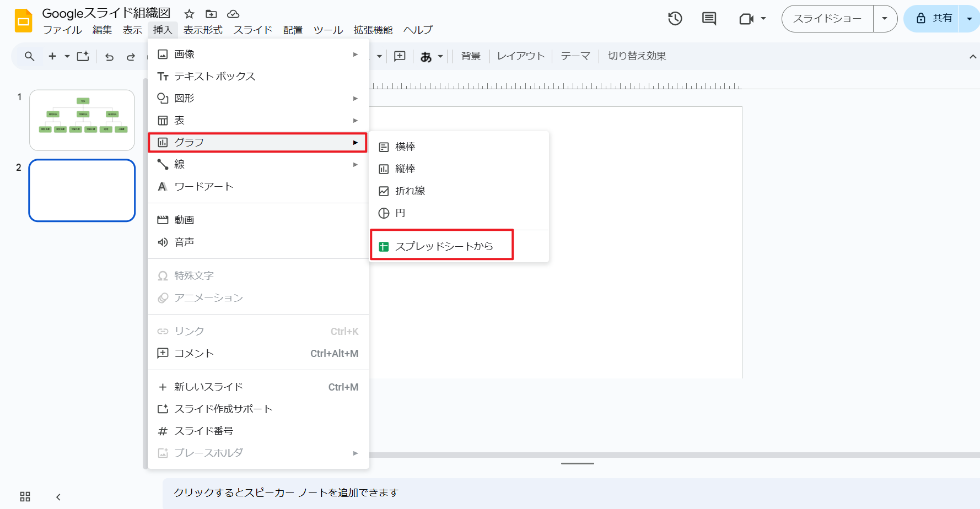The width and height of the screenshot is (980, 509).
Task: Open 画像 submenu in insert menu
Action: point(258,55)
